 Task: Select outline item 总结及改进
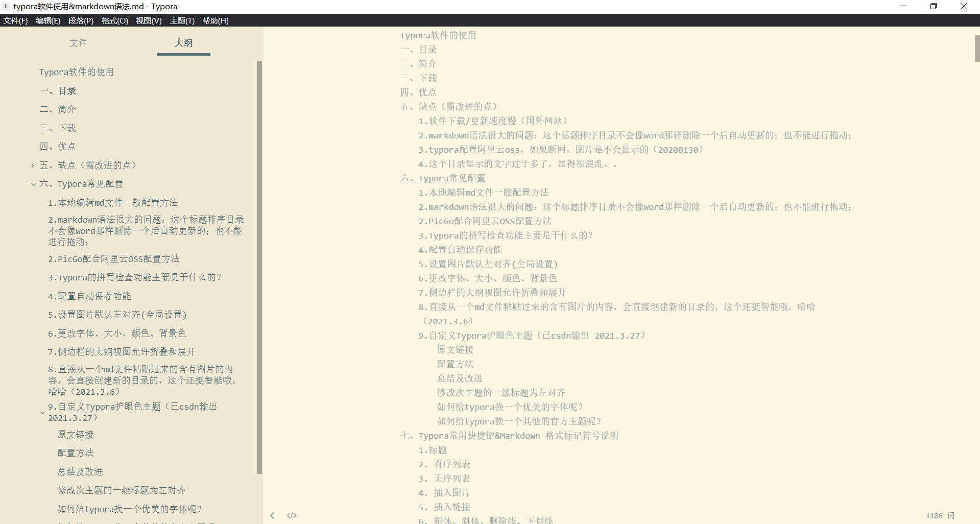(80, 472)
